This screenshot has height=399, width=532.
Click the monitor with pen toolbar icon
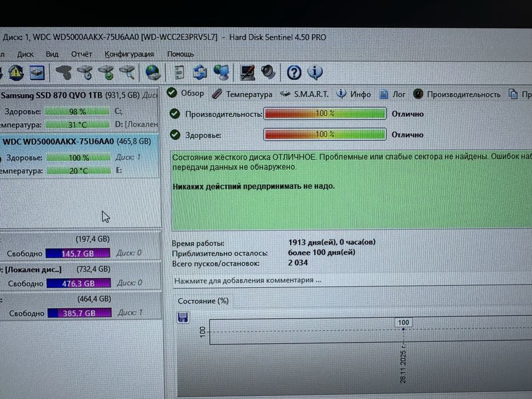247,72
